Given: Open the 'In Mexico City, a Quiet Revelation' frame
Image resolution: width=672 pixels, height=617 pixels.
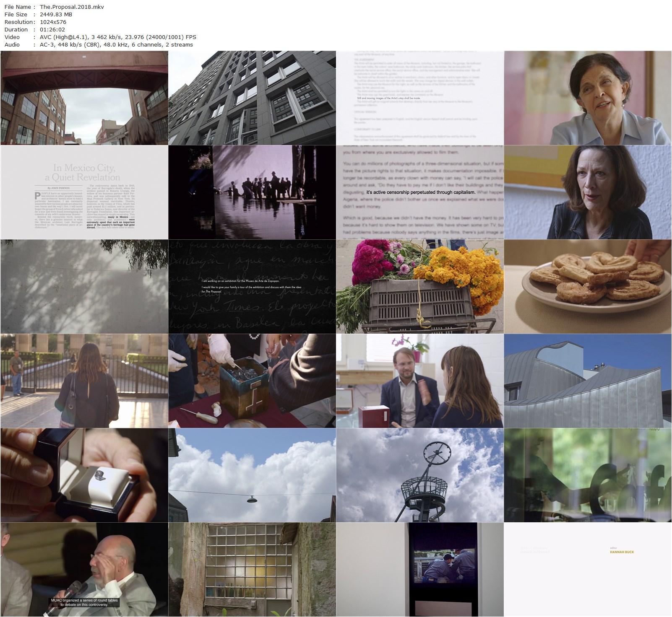Looking at the screenshot, I should [x=84, y=192].
